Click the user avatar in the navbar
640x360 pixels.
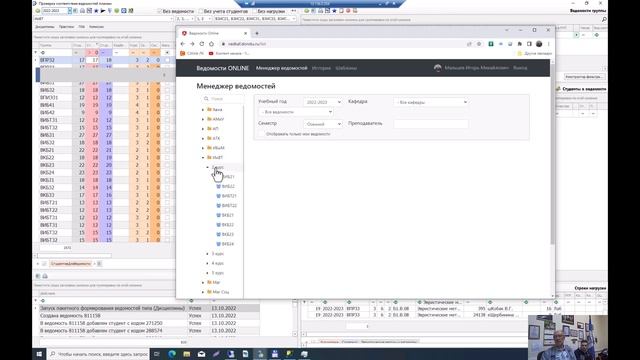pos(438,68)
